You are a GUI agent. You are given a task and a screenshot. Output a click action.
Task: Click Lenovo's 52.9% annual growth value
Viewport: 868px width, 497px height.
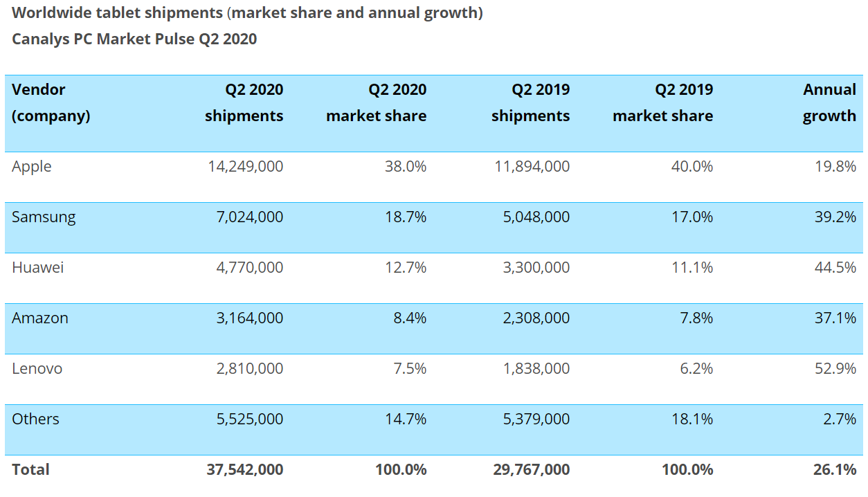[835, 369]
